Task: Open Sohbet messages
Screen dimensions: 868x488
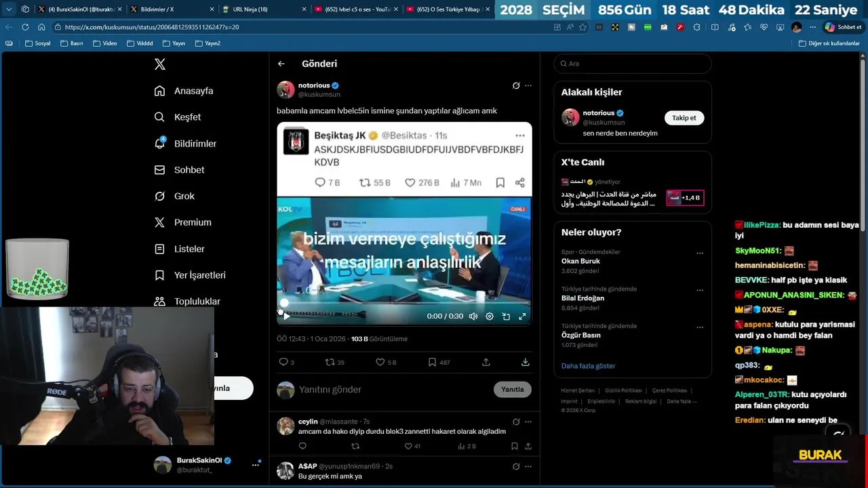Action: point(179,170)
